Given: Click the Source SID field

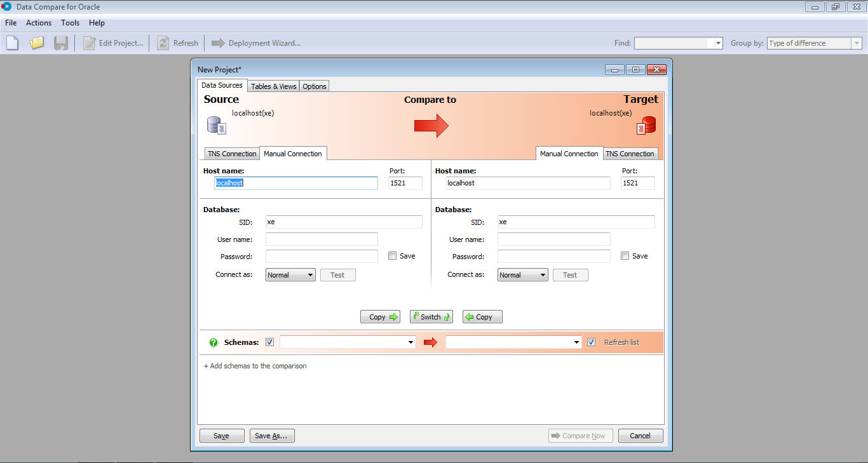Looking at the screenshot, I should 344,222.
